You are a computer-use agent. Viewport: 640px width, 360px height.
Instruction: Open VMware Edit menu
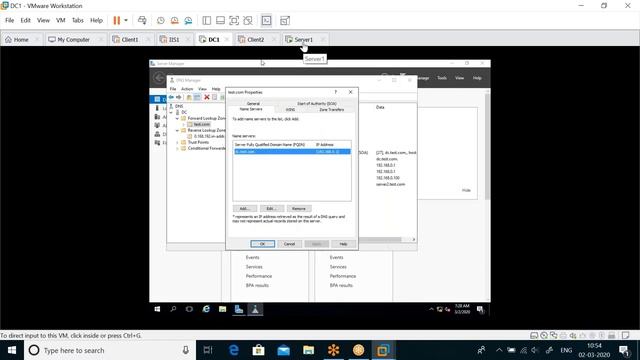[25, 20]
